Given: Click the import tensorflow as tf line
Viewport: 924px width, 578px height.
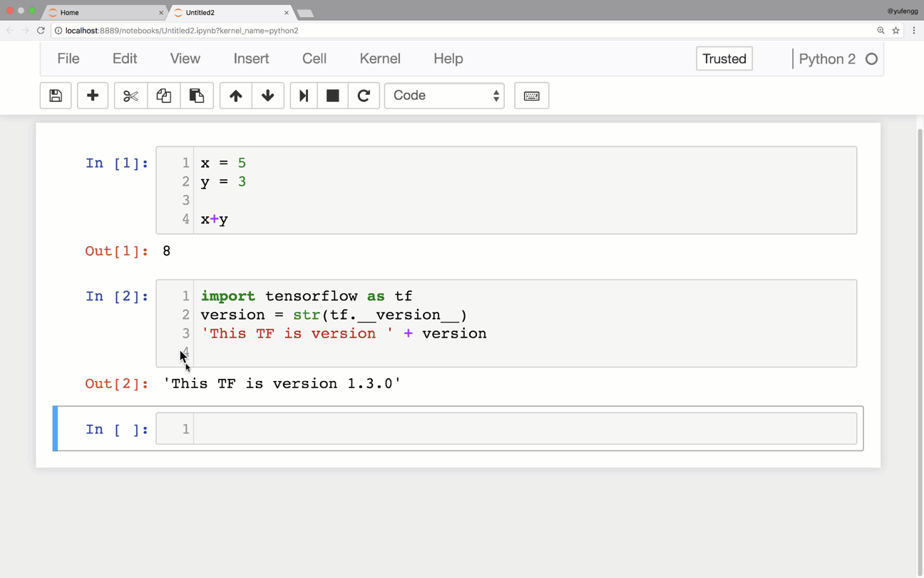Looking at the screenshot, I should tap(307, 296).
